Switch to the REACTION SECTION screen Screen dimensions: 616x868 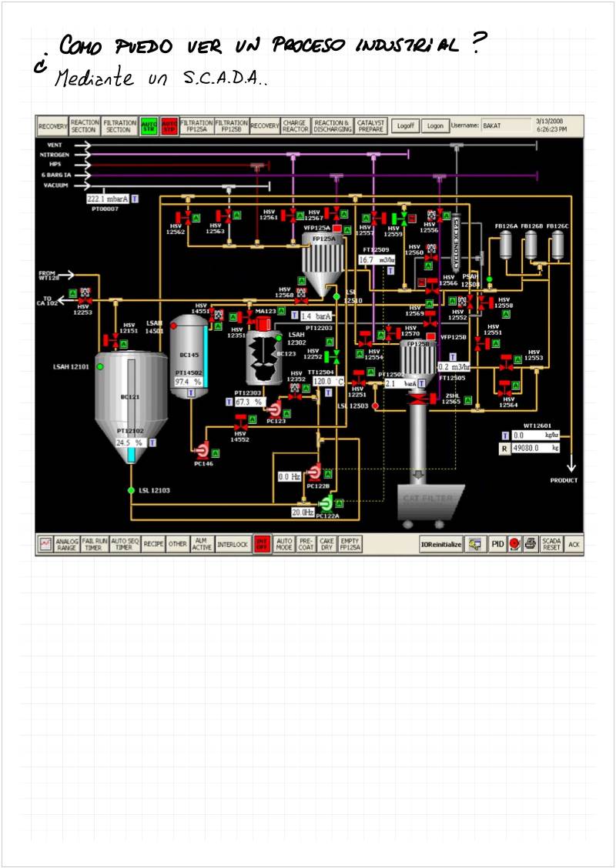[x=84, y=126]
